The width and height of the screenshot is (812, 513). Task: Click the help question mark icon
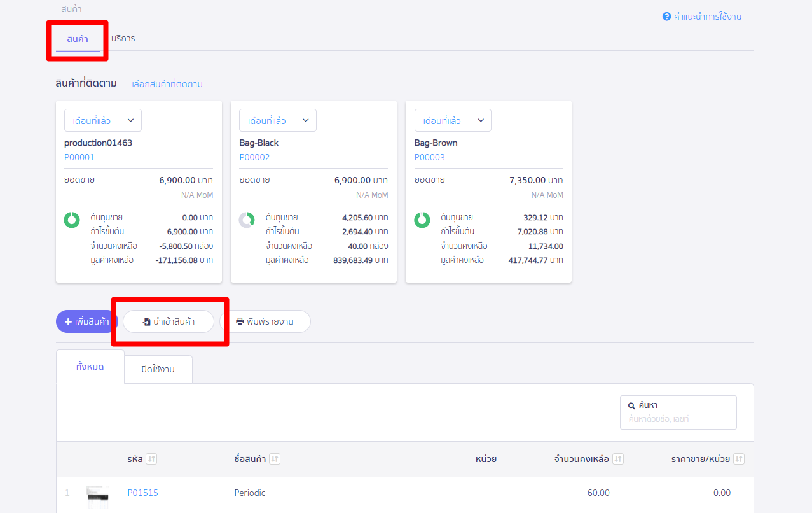tap(666, 17)
